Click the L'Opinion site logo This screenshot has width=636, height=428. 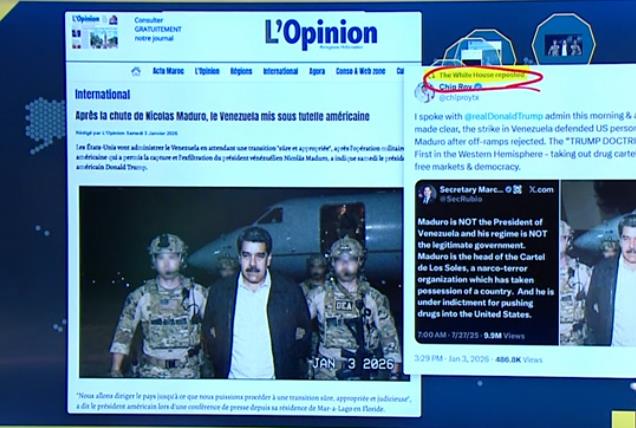321,34
